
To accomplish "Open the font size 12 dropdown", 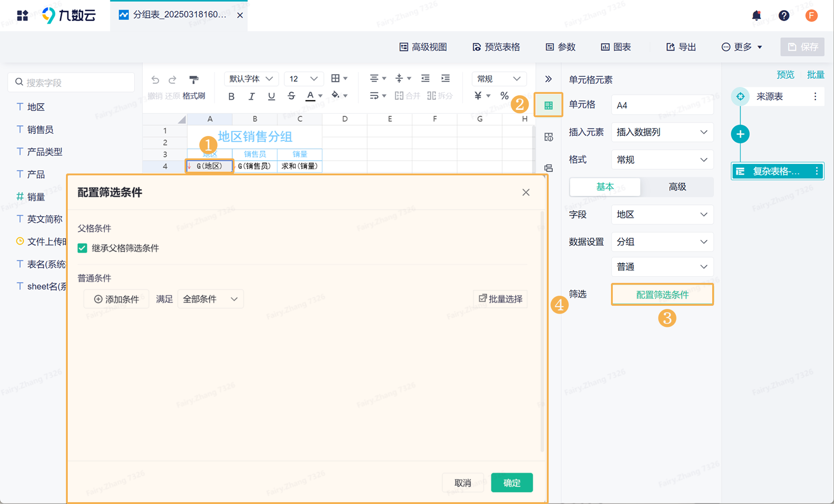I will tap(304, 79).
